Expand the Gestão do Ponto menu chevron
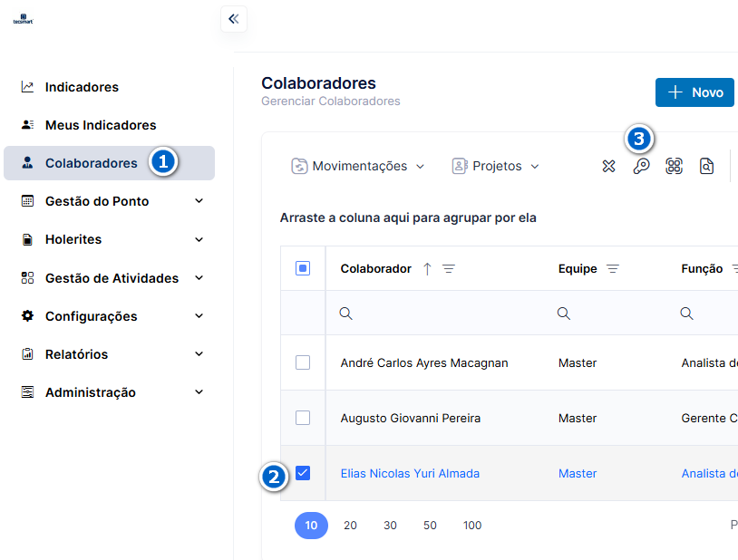 click(199, 201)
